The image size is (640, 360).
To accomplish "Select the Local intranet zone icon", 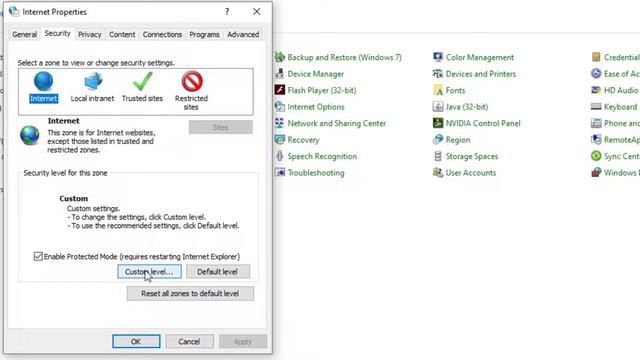I will (x=93, y=81).
